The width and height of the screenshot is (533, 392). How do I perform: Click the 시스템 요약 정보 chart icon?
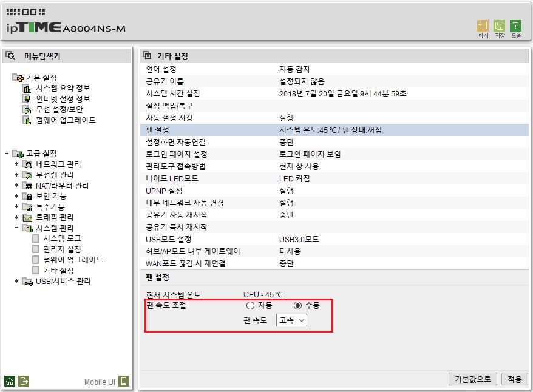(x=27, y=89)
